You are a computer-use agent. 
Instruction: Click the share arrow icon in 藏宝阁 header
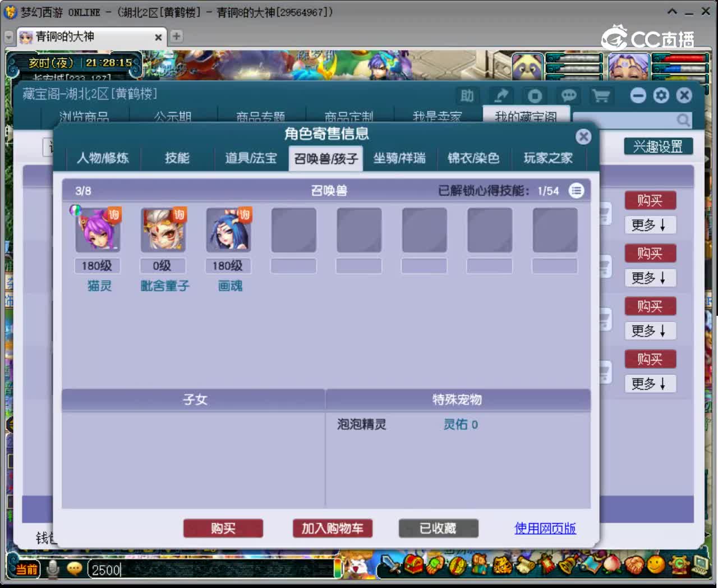coord(501,96)
